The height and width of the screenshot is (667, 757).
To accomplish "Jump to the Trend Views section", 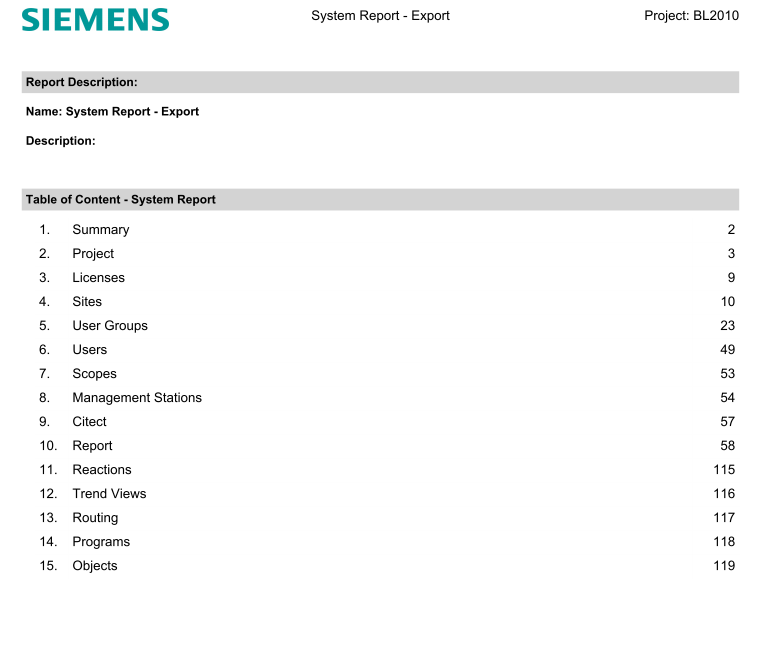I will [109, 494].
